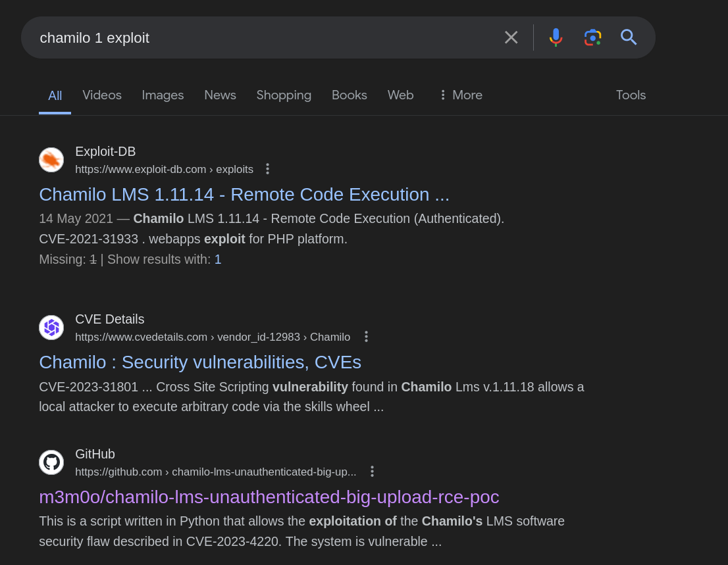Screen dimensions: 728x565
Task: Expand the More search filters menu
Action: [x=461, y=95]
